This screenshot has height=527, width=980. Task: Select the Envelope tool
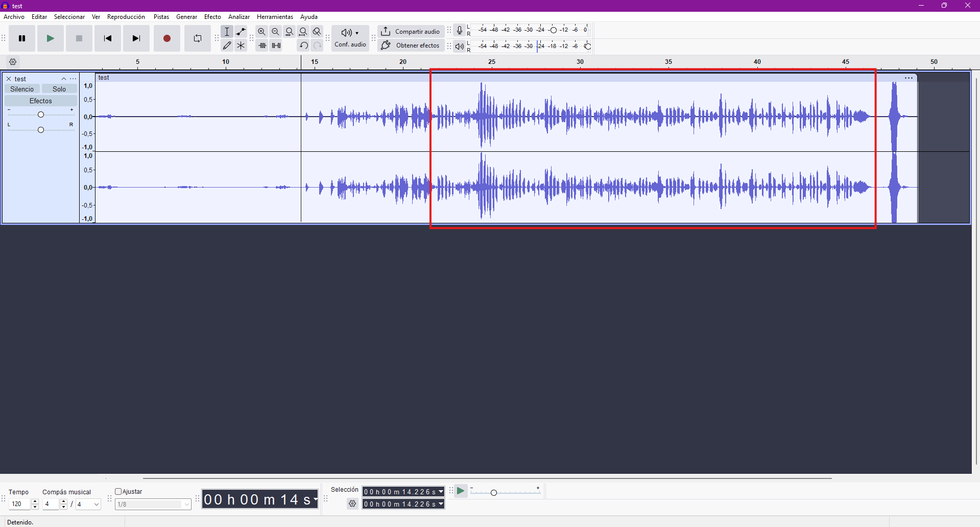click(x=241, y=32)
